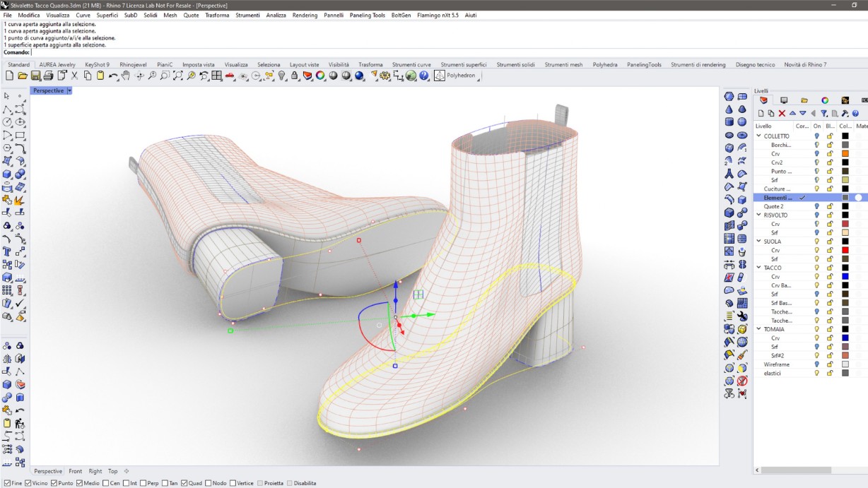
Task: Open the Perspective viewport dropdown arrow
Action: (69, 90)
